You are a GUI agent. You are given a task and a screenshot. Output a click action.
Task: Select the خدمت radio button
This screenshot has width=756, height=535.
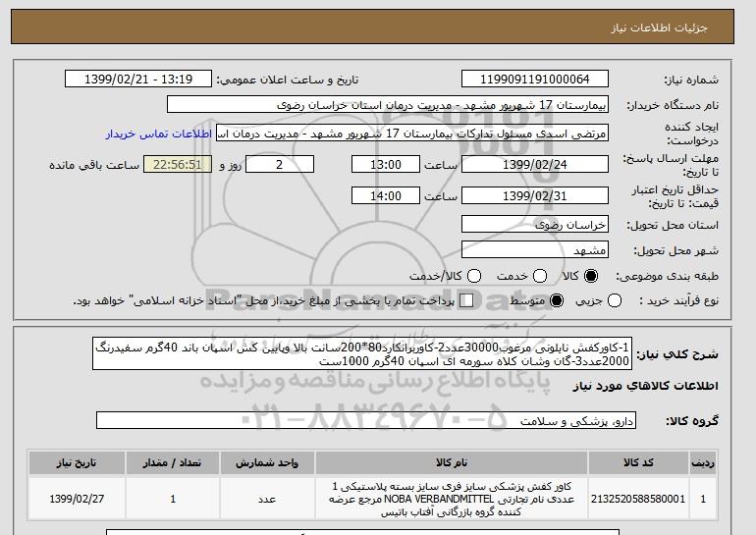(540, 276)
